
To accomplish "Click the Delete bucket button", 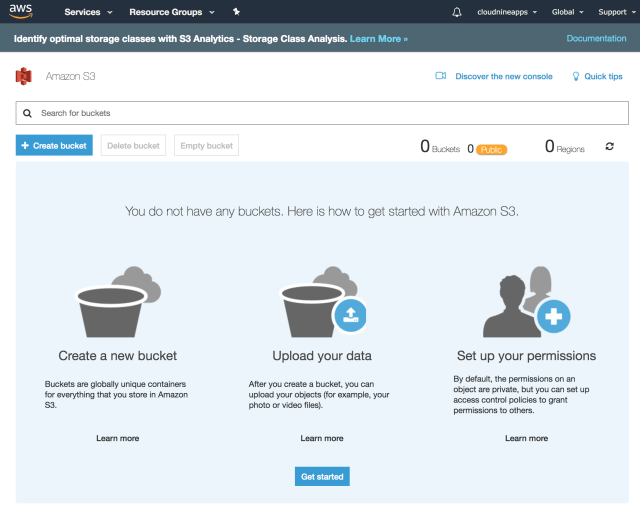I will 133,145.
